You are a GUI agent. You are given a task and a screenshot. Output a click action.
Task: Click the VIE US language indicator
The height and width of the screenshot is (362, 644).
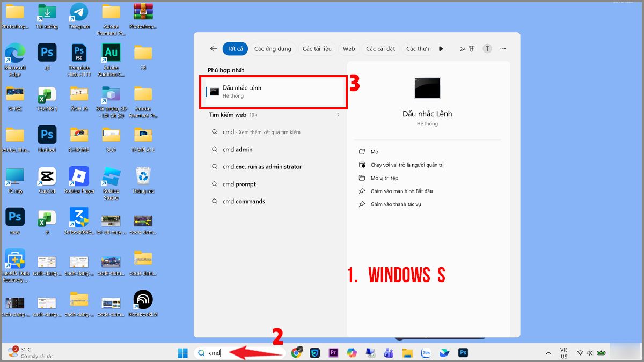click(564, 353)
